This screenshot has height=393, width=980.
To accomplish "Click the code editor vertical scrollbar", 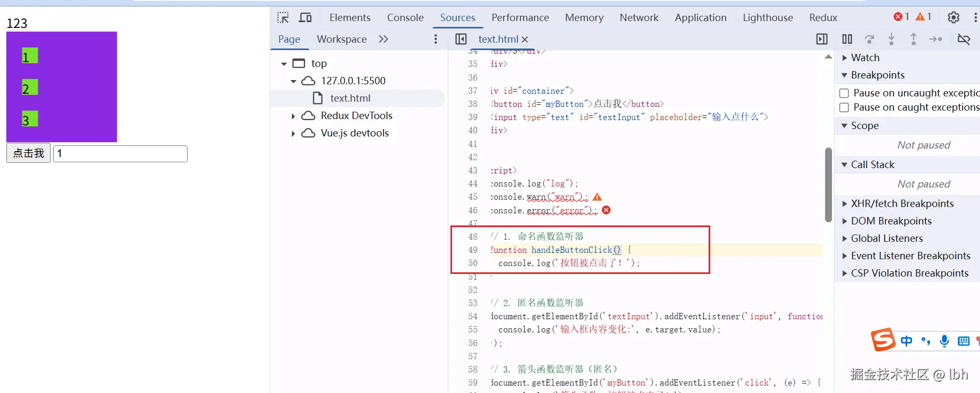I will tap(828, 184).
